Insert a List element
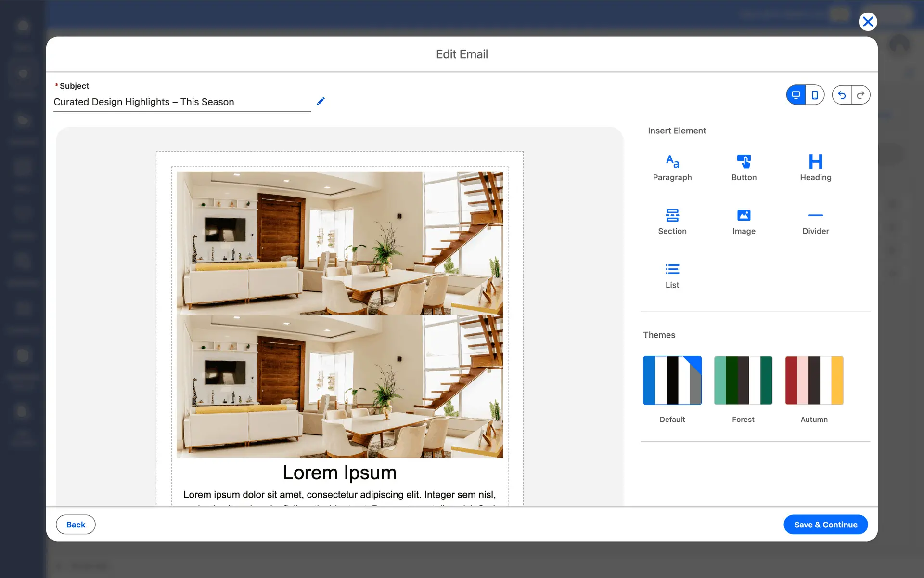The height and width of the screenshot is (578, 924). [x=672, y=275]
